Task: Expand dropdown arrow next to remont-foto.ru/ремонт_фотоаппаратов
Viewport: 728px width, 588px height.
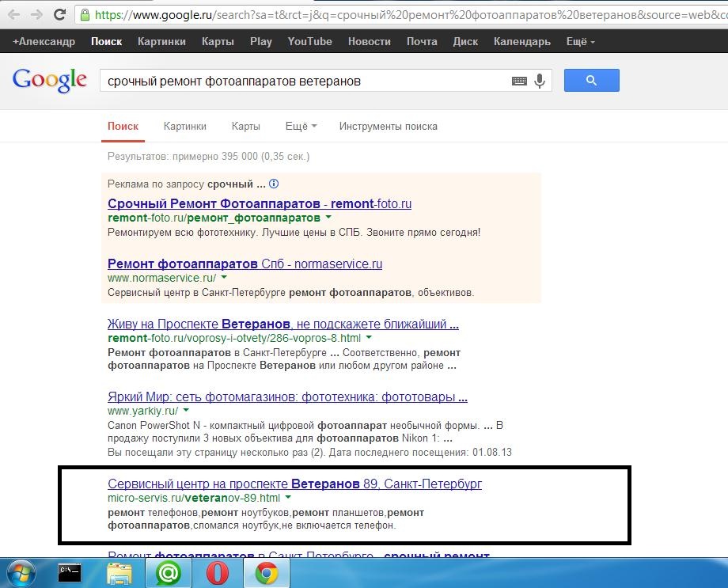Action: click(x=328, y=217)
